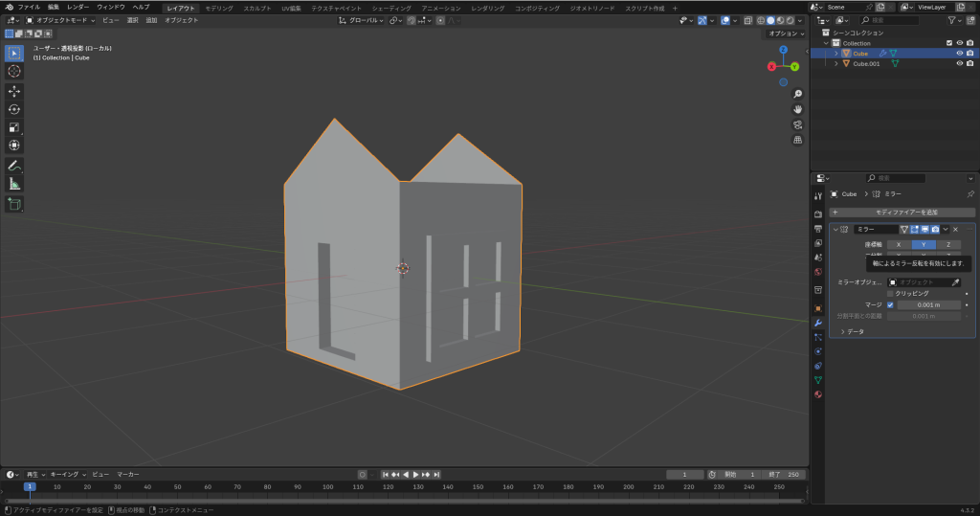Toggle camera view icon in viewport
This screenshot has height=516, width=980.
(x=797, y=124)
